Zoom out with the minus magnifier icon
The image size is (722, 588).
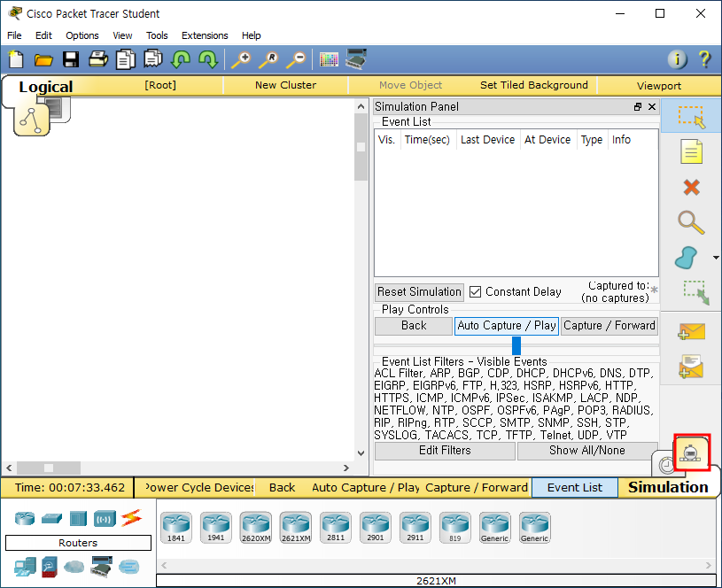296,60
